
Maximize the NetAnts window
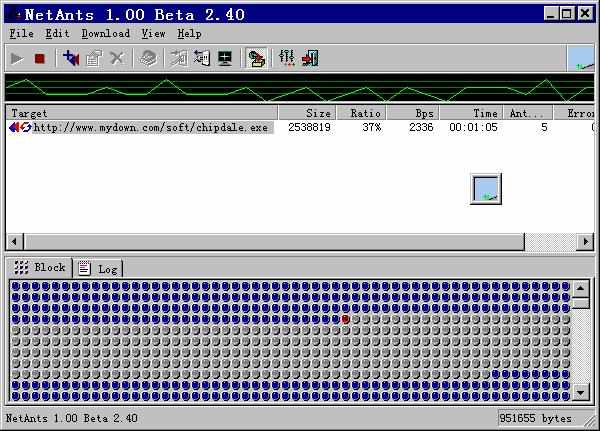click(567, 14)
